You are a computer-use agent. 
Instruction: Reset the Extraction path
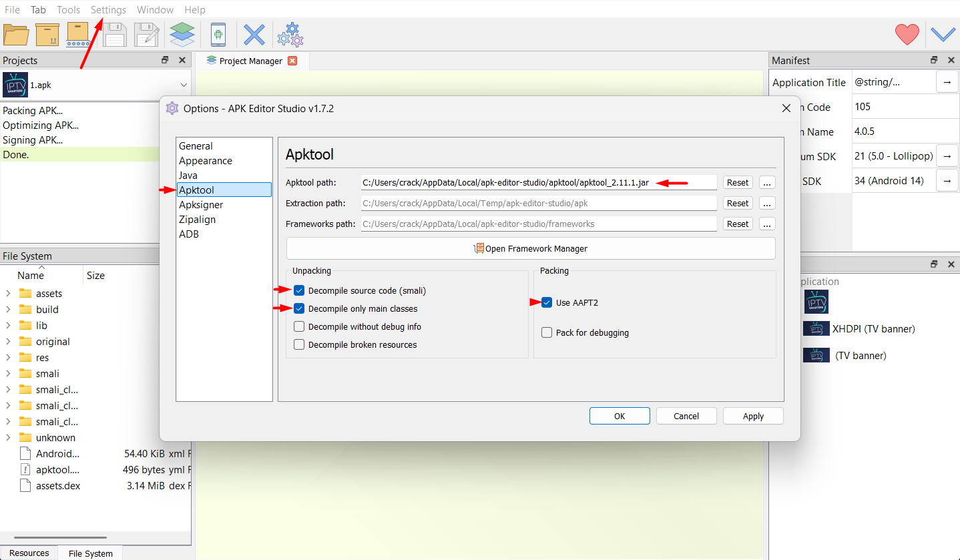tap(738, 203)
